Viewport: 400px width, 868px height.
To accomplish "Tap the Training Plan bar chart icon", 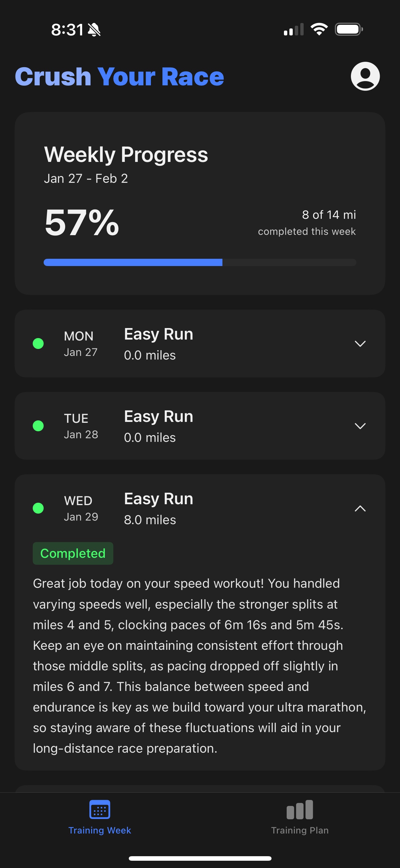I will point(300,809).
